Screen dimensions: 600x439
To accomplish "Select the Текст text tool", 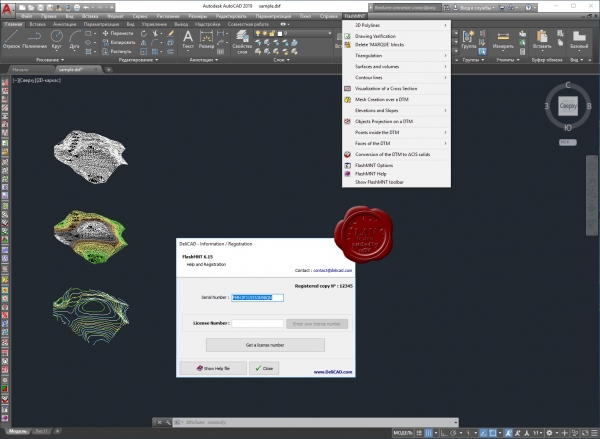I will pyautogui.click(x=188, y=39).
